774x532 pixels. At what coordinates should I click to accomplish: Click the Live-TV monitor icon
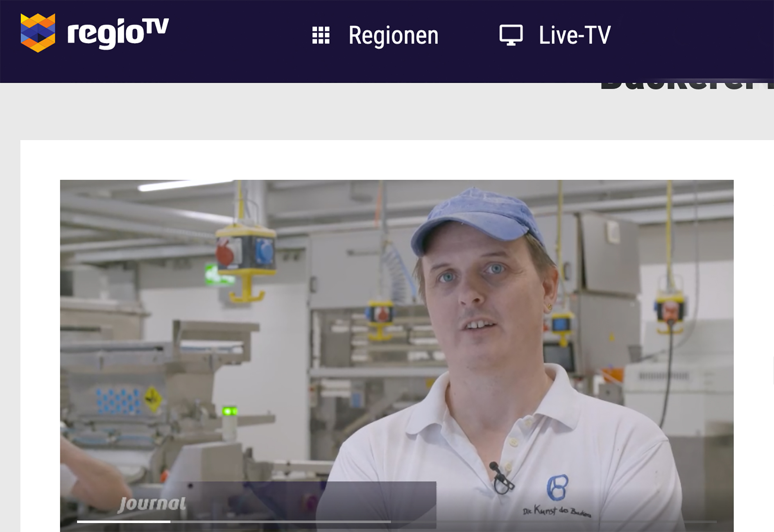tap(511, 35)
